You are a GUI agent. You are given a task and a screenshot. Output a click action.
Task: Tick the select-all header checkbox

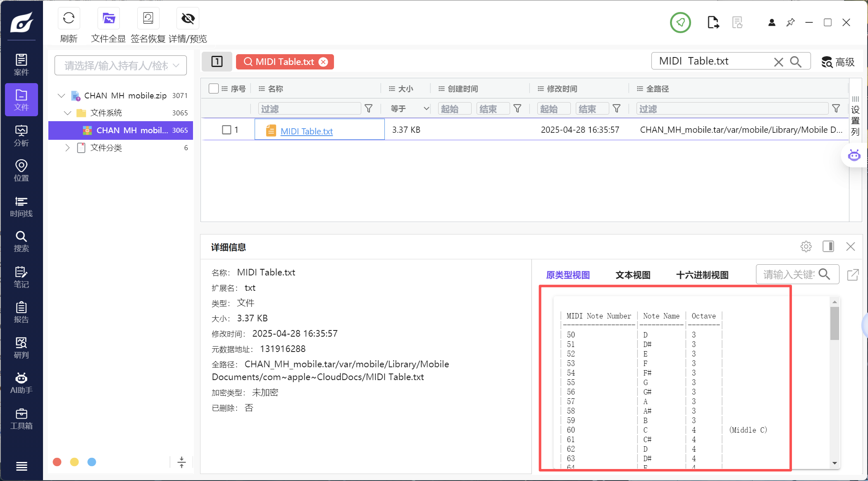(214, 89)
